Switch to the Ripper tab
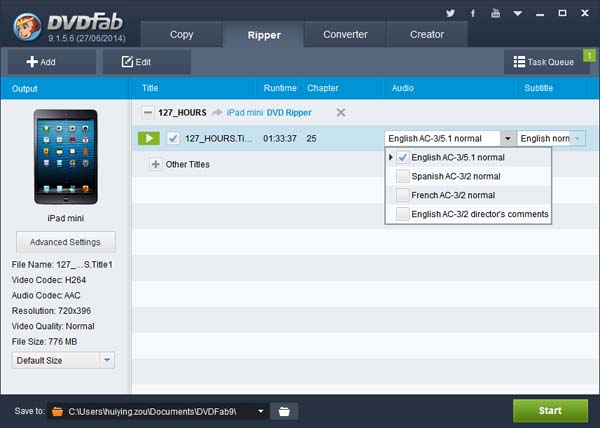This screenshot has width=600, height=428. [x=264, y=35]
